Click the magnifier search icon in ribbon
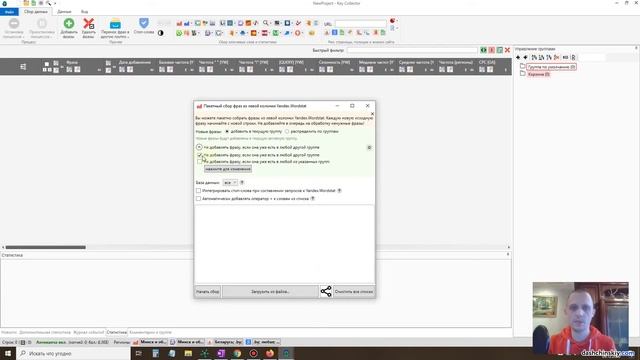The height and width of the screenshot is (360, 640). tap(266, 23)
